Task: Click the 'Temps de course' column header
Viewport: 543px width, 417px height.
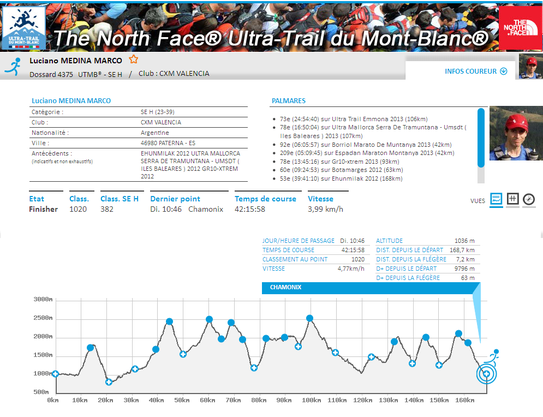Action: pyautogui.click(x=266, y=199)
